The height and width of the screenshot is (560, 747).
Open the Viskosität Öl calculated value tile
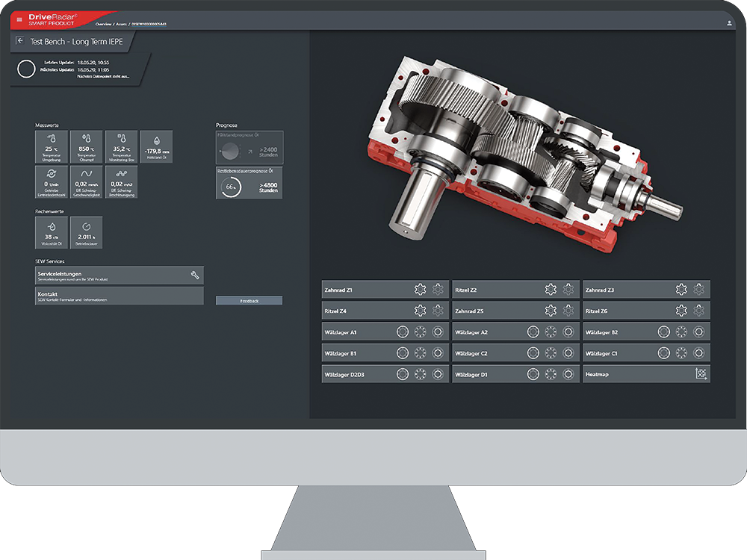pos(51,232)
